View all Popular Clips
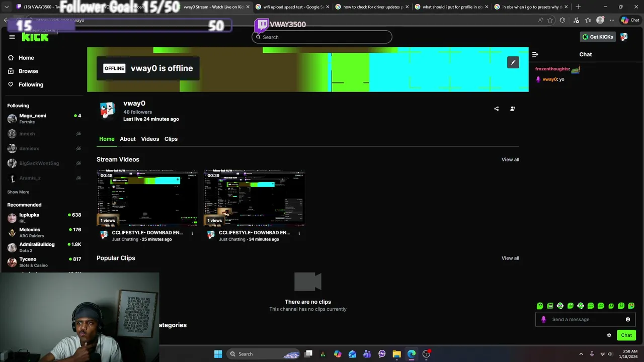This screenshot has width=644, height=362. point(510,258)
